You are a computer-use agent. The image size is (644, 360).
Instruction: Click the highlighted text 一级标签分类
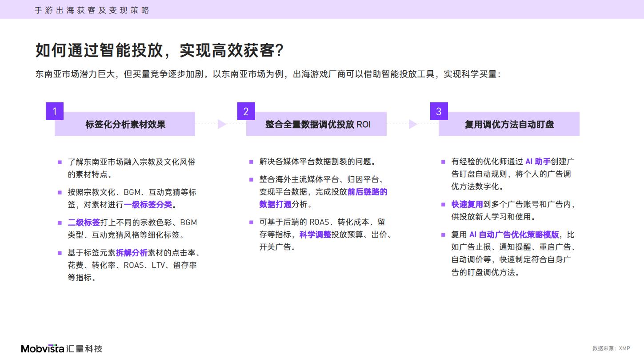click(148, 205)
